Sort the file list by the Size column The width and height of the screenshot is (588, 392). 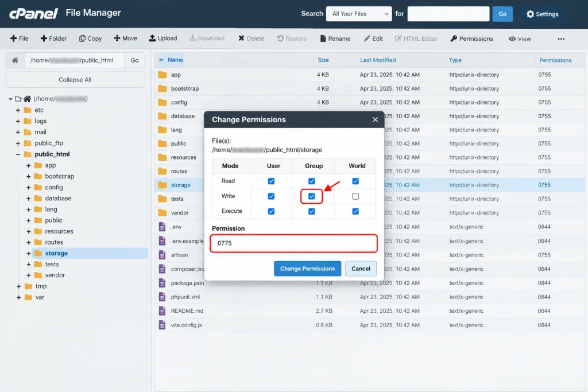coord(323,60)
